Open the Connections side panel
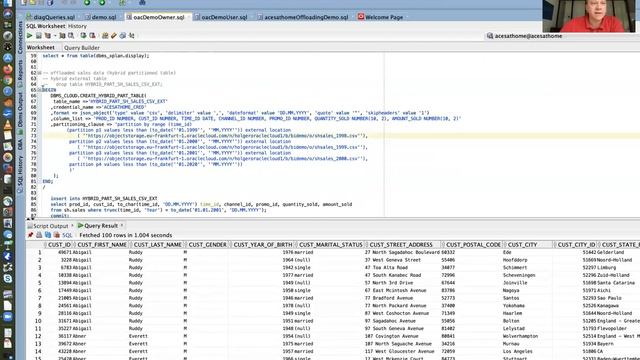This screenshot has width=640, height=360. pos(20,38)
